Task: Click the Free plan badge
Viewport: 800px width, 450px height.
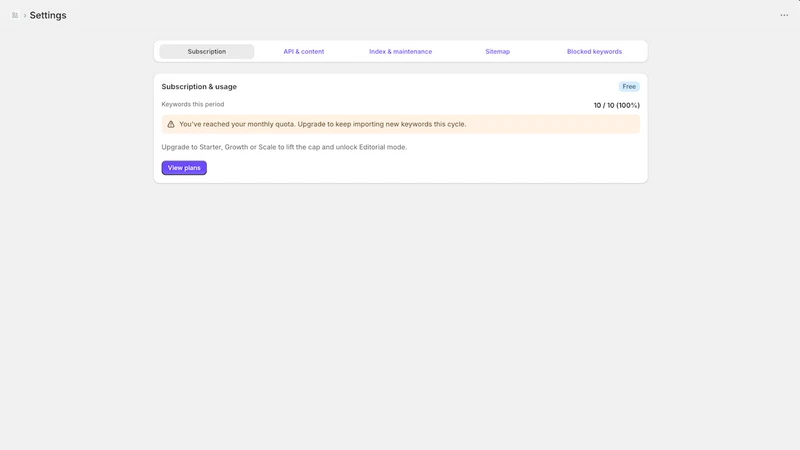Action: [629, 87]
